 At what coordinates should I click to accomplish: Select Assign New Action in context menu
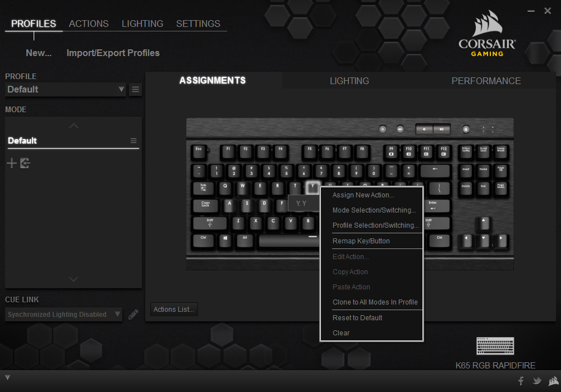363,195
